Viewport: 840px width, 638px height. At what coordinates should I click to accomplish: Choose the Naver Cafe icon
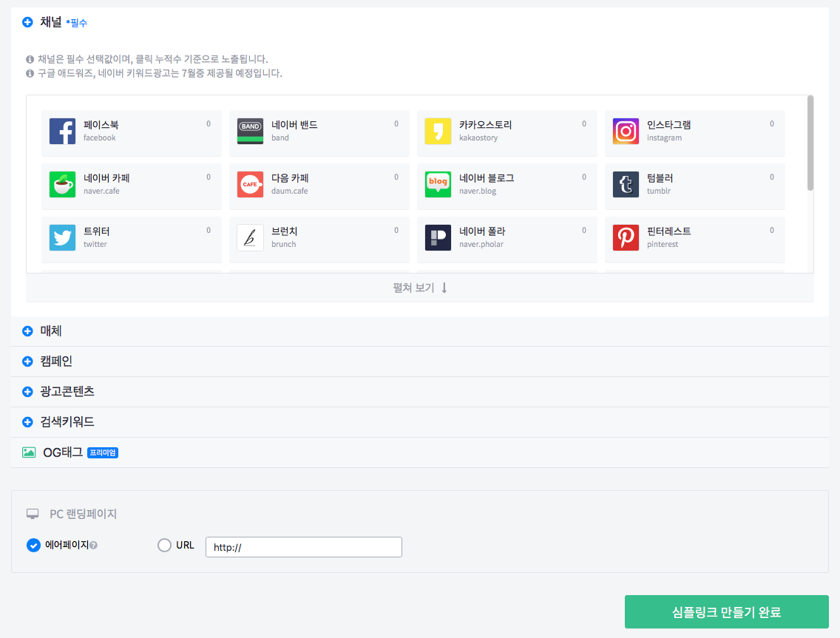coord(63,184)
